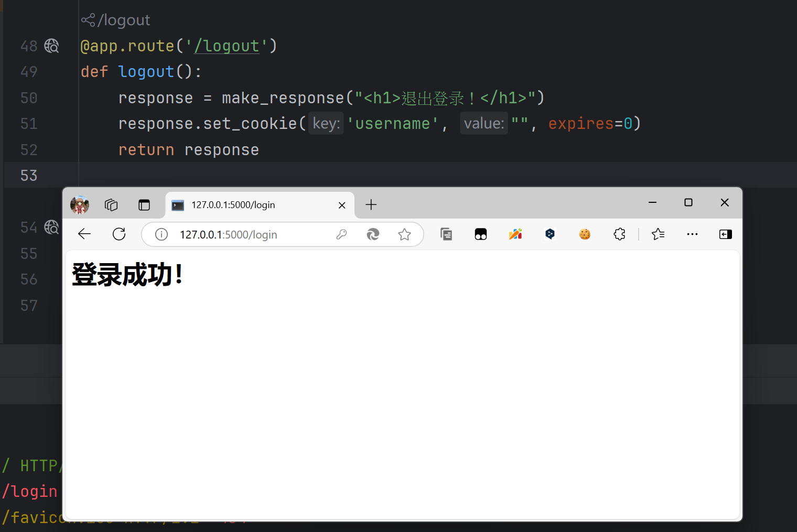View site information icon in address bar
This screenshot has width=797, height=532.
point(161,234)
